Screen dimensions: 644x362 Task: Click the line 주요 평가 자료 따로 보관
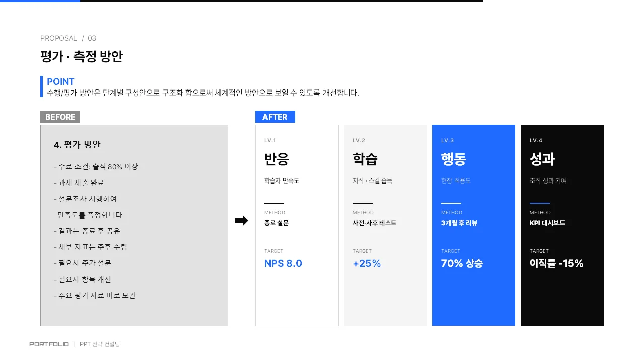point(95,296)
